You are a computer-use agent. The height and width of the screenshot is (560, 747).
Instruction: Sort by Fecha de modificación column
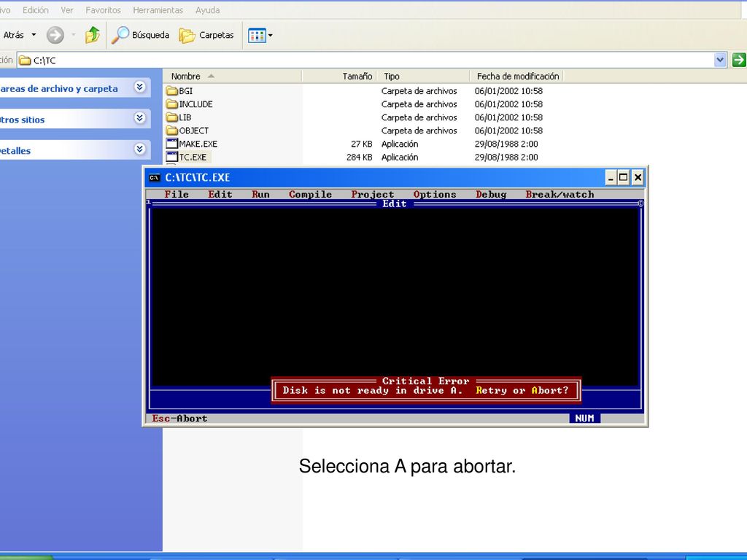[516, 76]
